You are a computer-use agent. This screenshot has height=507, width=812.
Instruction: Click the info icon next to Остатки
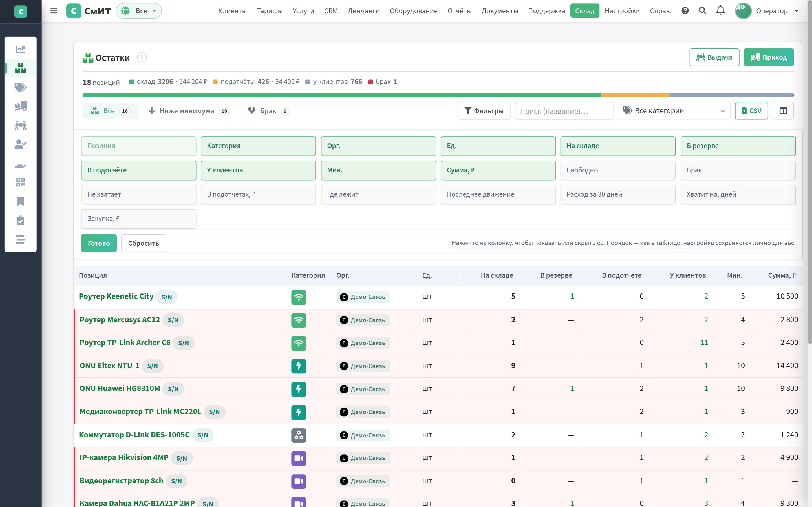(142, 57)
